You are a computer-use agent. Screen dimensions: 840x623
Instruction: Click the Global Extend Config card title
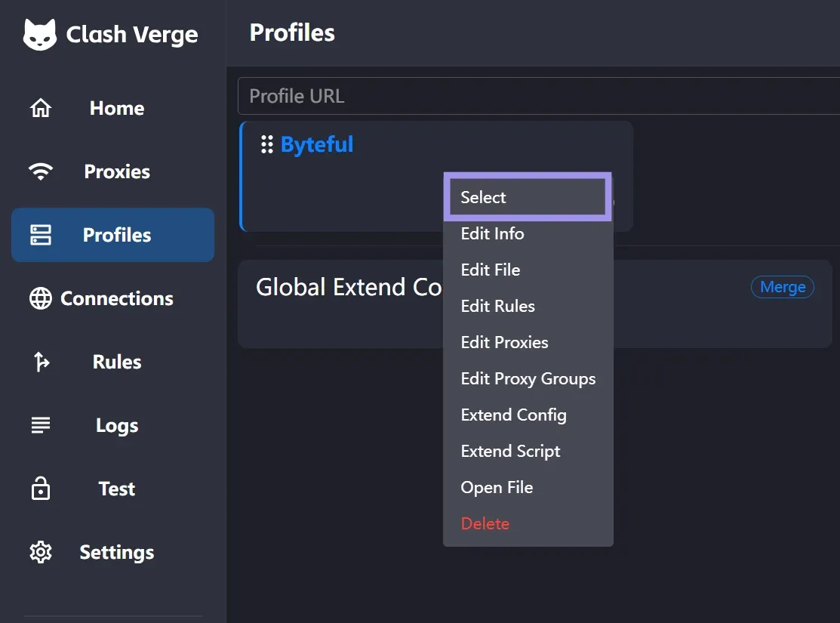349,287
